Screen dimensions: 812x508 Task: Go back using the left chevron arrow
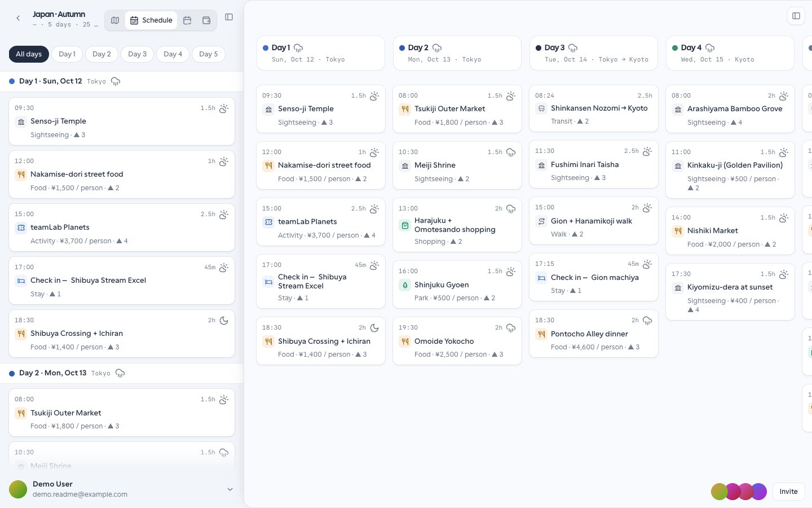click(18, 19)
